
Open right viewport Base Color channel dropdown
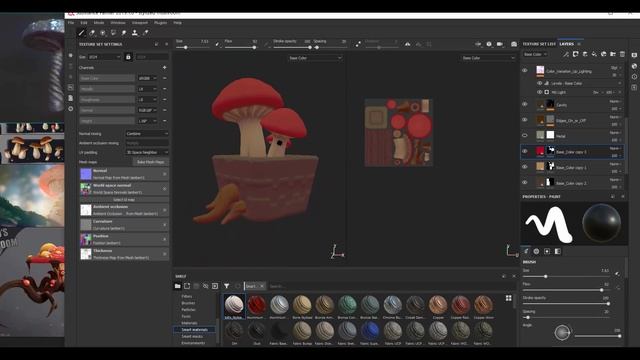tap(488, 58)
